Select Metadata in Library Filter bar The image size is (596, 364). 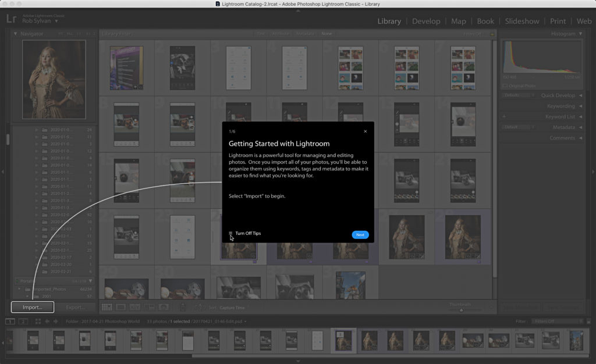coord(305,34)
